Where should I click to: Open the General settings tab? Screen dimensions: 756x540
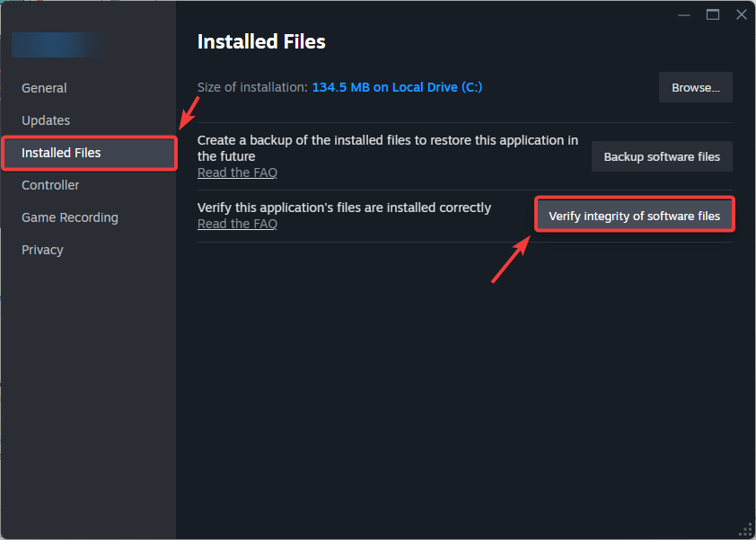point(44,88)
